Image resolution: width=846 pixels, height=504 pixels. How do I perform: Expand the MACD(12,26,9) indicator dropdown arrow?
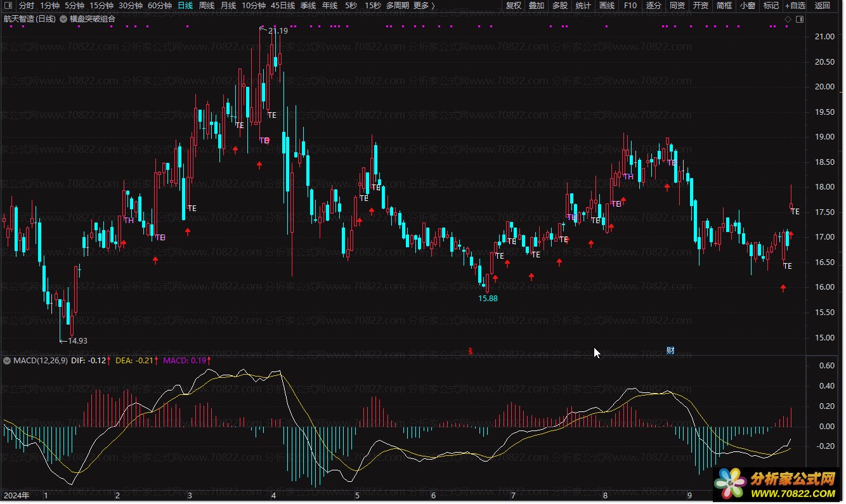pyautogui.click(x=7, y=361)
